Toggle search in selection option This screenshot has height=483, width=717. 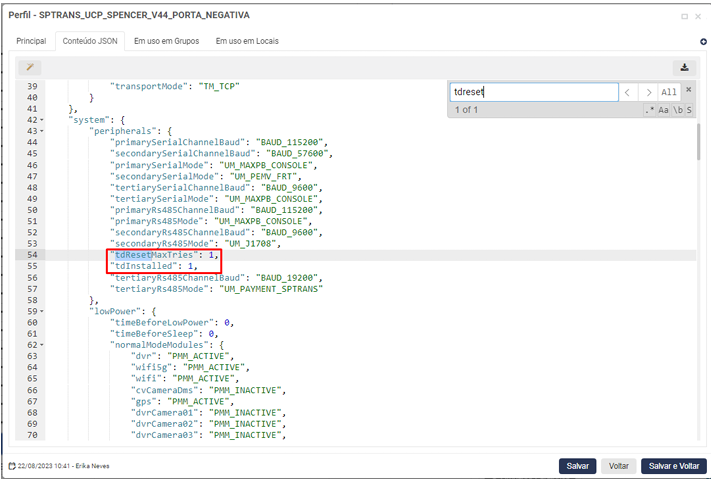pos(688,109)
